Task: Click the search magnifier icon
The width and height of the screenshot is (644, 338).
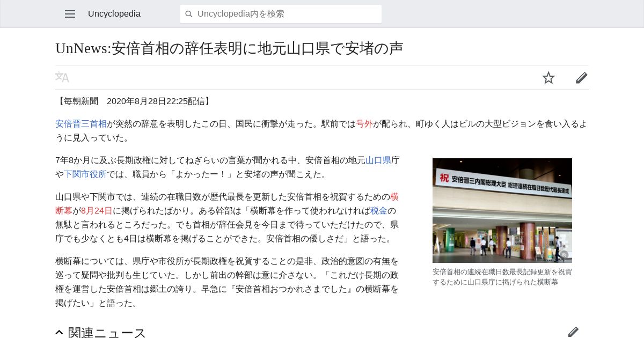Action: click(x=189, y=14)
